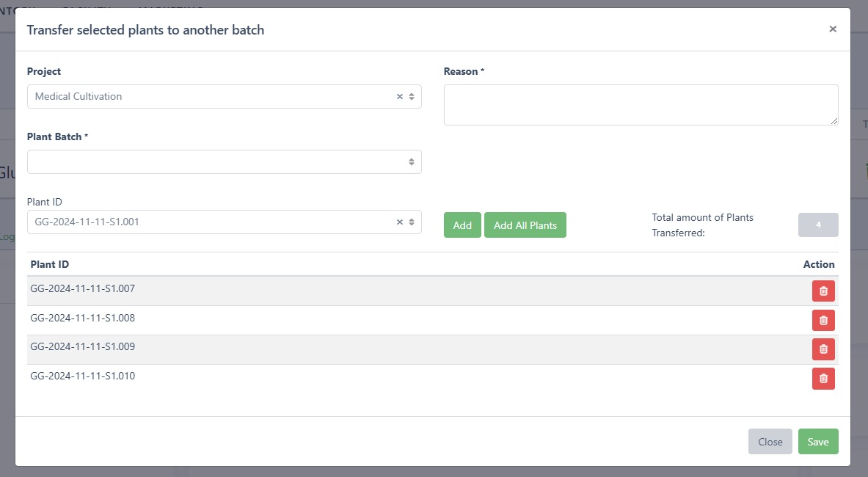Screen dimensions: 868x477
Task: Select the Plant ID column header
Action: 50,264
